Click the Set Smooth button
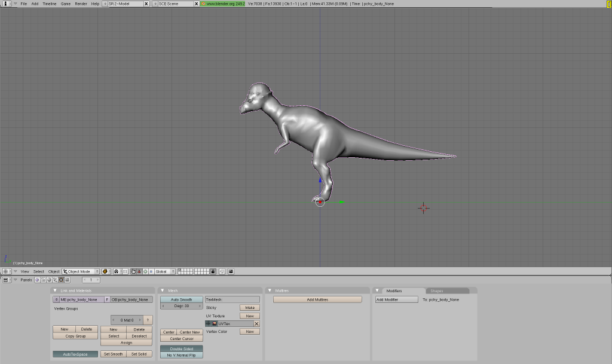This screenshot has width=612, height=364. click(x=113, y=354)
